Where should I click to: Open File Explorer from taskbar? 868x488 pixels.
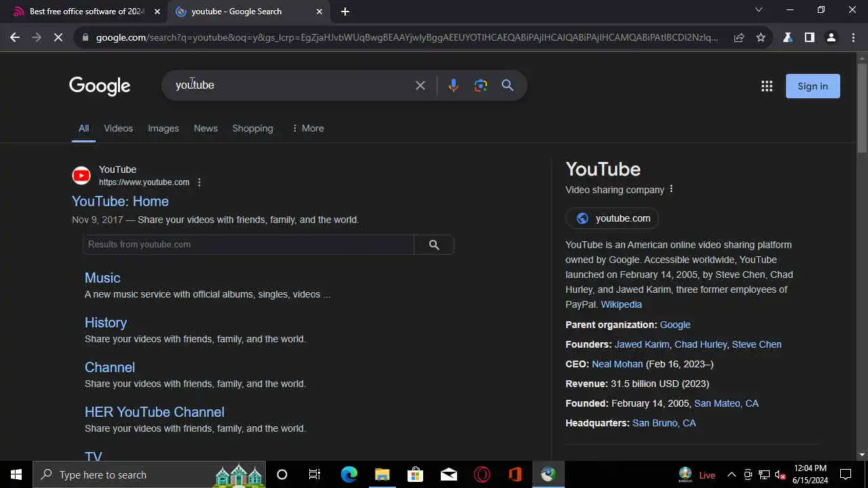(382, 474)
